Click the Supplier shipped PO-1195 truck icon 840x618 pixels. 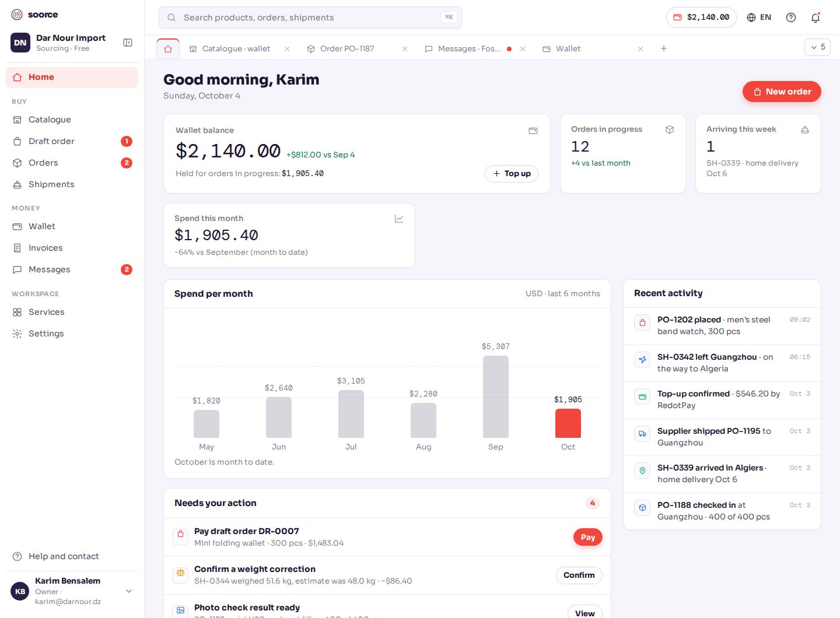click(x=642, y=433)
